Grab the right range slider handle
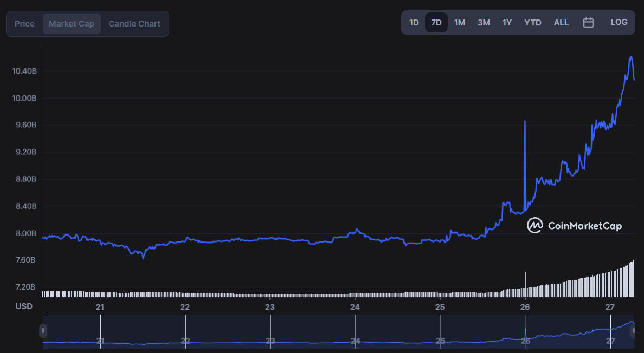644x353 pixels. [634, 331]
